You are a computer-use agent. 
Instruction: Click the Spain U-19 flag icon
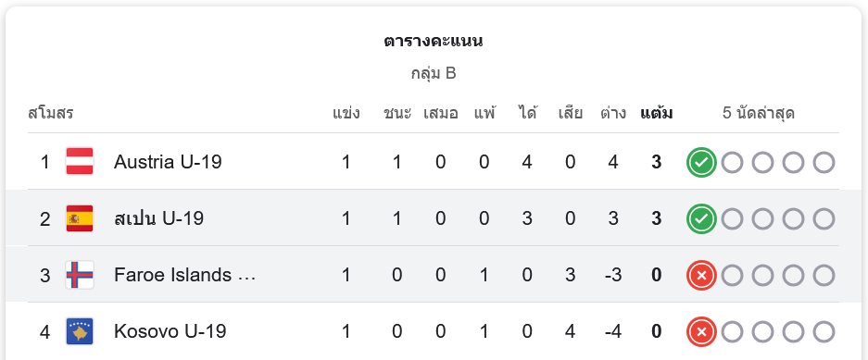point(80,218)
